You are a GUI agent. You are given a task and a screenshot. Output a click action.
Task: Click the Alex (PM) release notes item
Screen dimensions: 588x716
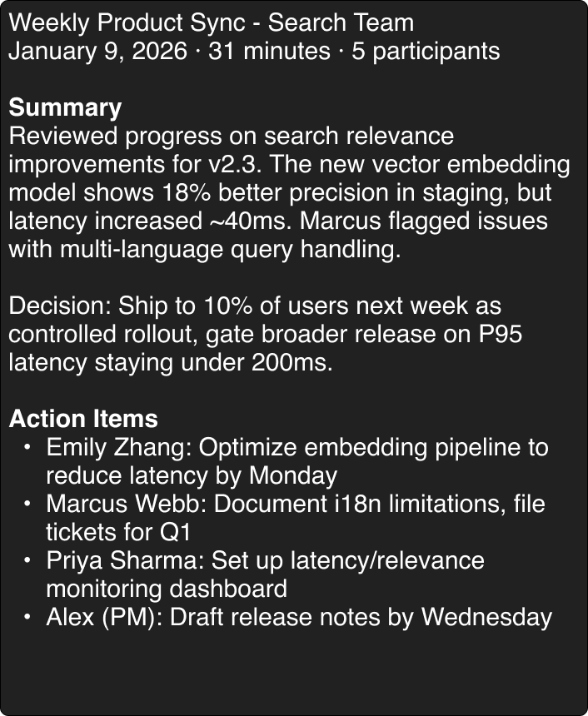299,617
